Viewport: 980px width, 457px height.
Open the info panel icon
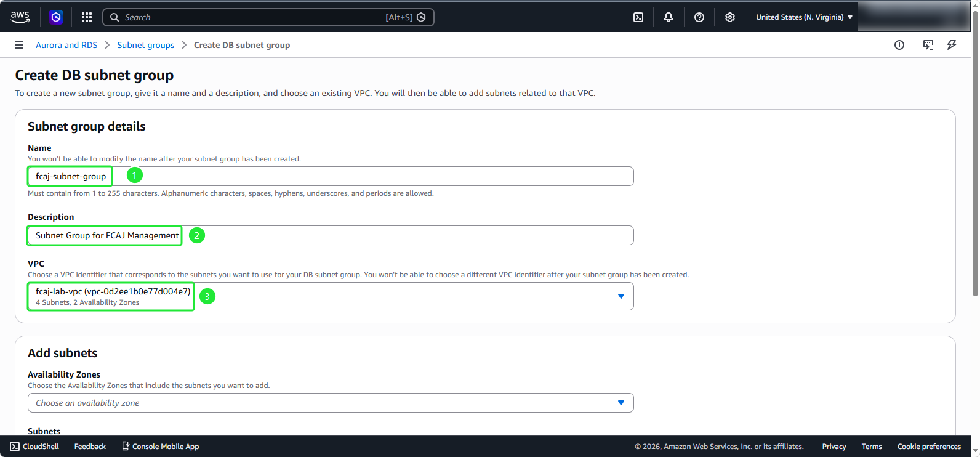click(899, 45)
